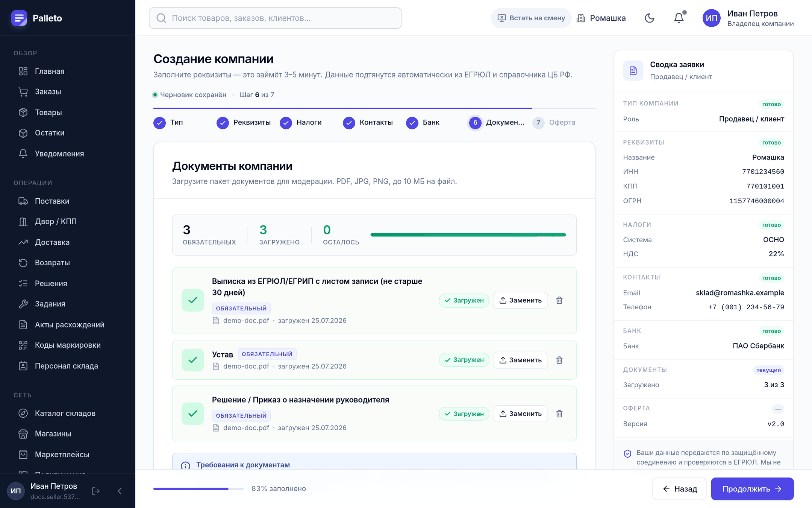Viewport: 812px width, 508px height.
Task: Select step 6 Документы
Action: click(496, 123)
